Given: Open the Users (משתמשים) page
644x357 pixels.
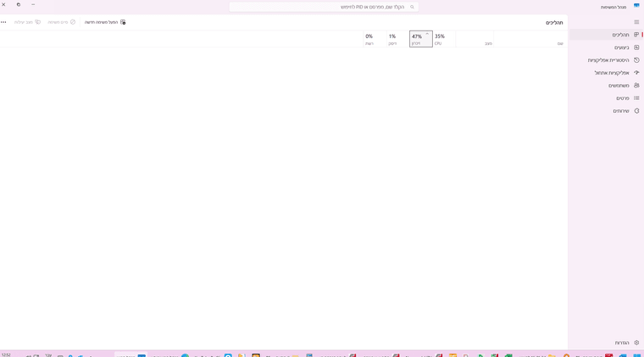Looking at the screenshot, I should coord(606,86).
